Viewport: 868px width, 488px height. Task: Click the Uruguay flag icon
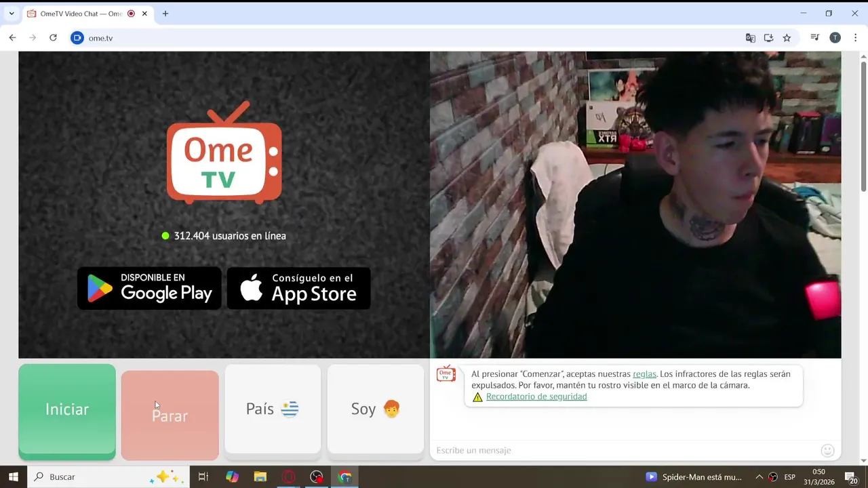coord(290,409)
